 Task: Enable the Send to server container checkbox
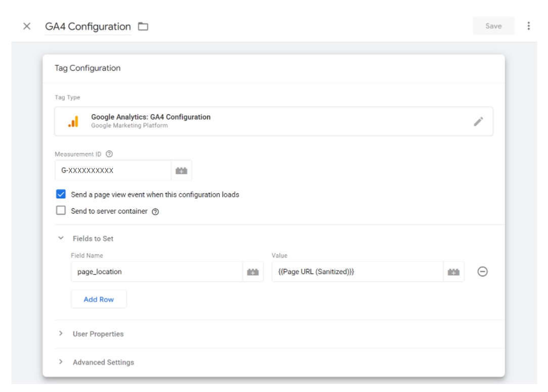click(61, 211)
